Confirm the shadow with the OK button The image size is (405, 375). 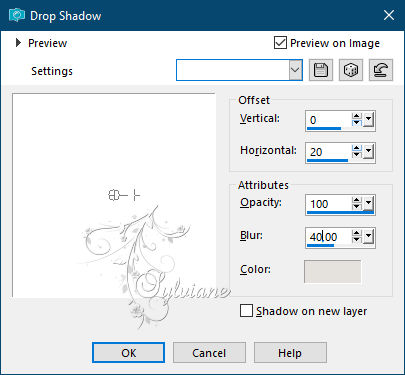pyautogui.click(x=128, y=353)
